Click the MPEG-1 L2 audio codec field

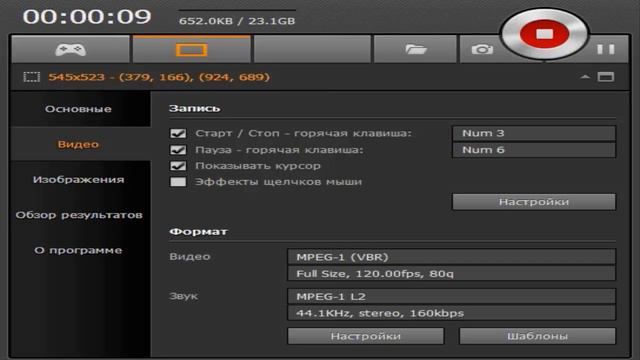[451, 296]
